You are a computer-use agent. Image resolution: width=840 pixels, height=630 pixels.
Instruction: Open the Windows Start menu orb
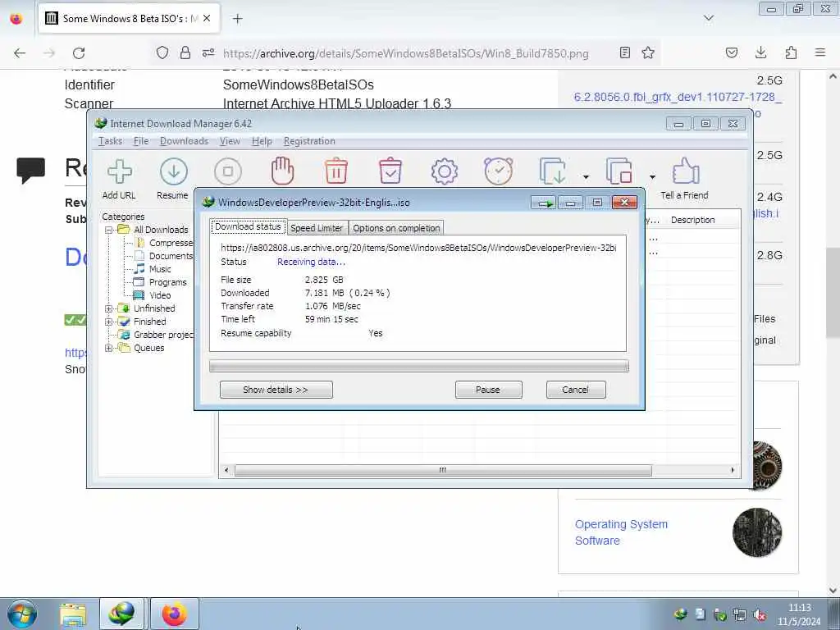point(22,614)
